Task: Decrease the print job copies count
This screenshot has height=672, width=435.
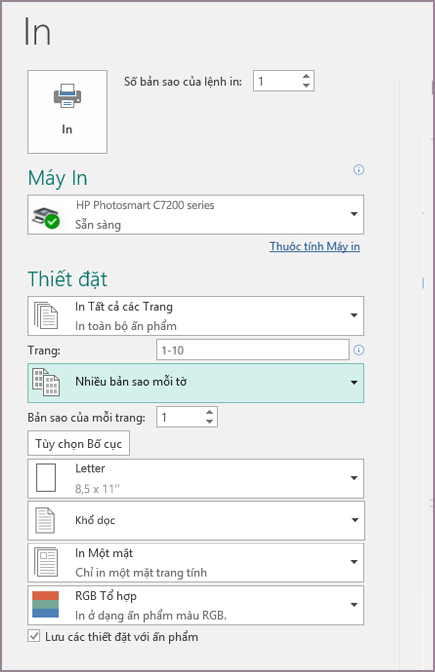Action: click(x=306, y=85)
